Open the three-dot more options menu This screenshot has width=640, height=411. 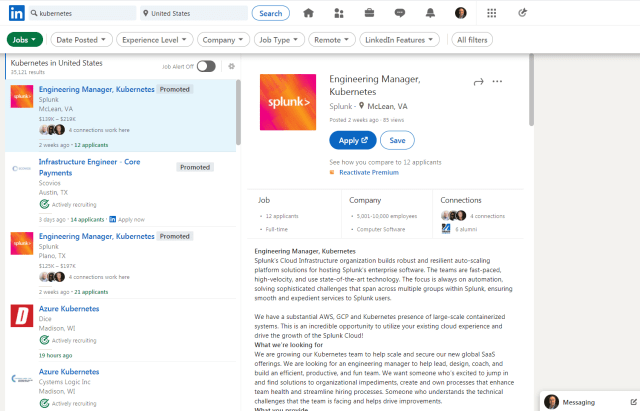coord(497,81)
